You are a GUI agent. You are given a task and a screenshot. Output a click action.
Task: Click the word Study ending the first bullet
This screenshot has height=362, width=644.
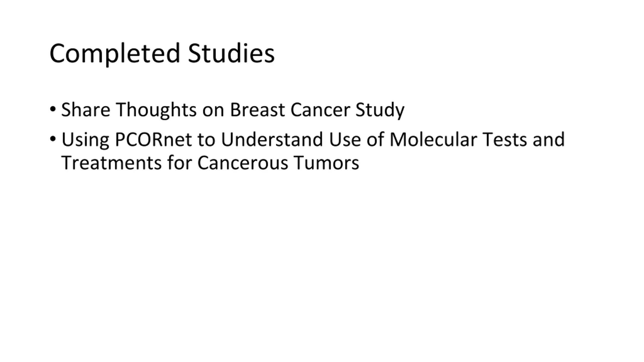click(380, 110)
